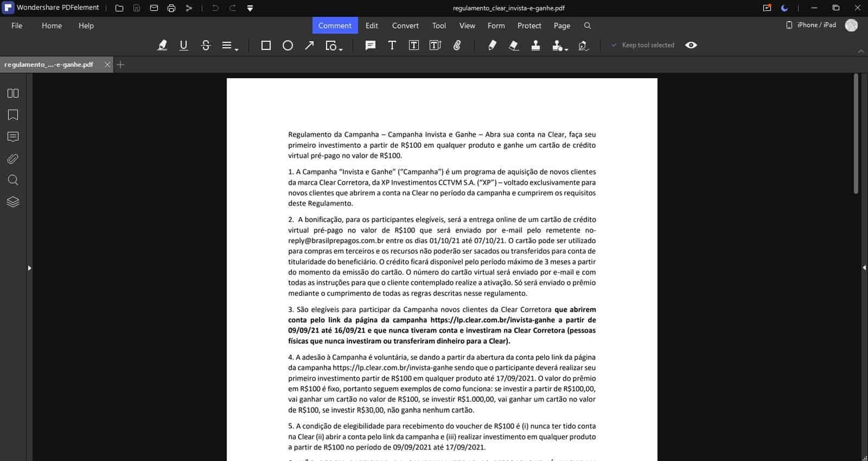Add a new document tab
This screenshot has width=868, height=461.
(121, 64)
